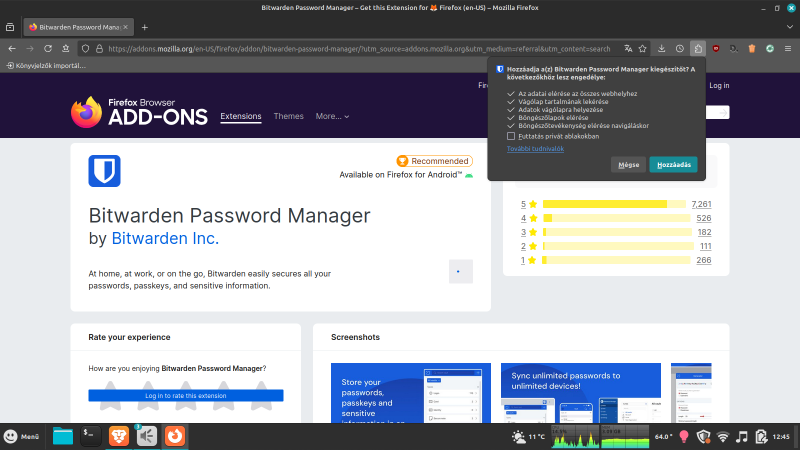Click the red uBlock shield extension icon
800x450 pixels.
pos(716,48)
